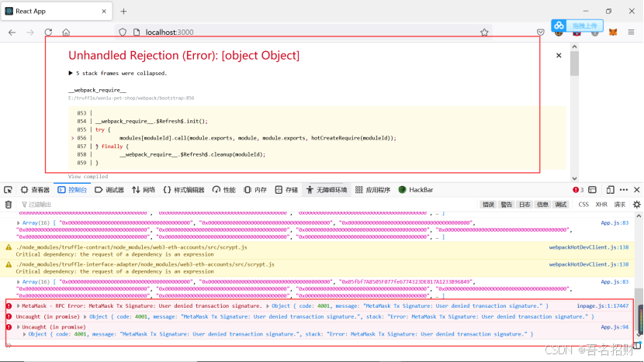The height and width of the screenshot is (362, 644).
Task: Close the React App tab
Action: [x=104, y=11]
